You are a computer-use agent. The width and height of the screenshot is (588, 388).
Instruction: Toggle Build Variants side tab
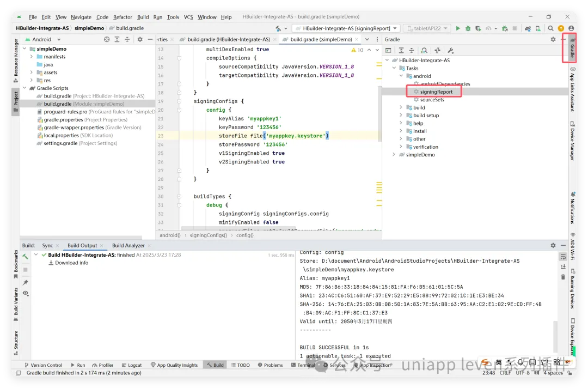[x=16, y=304]
